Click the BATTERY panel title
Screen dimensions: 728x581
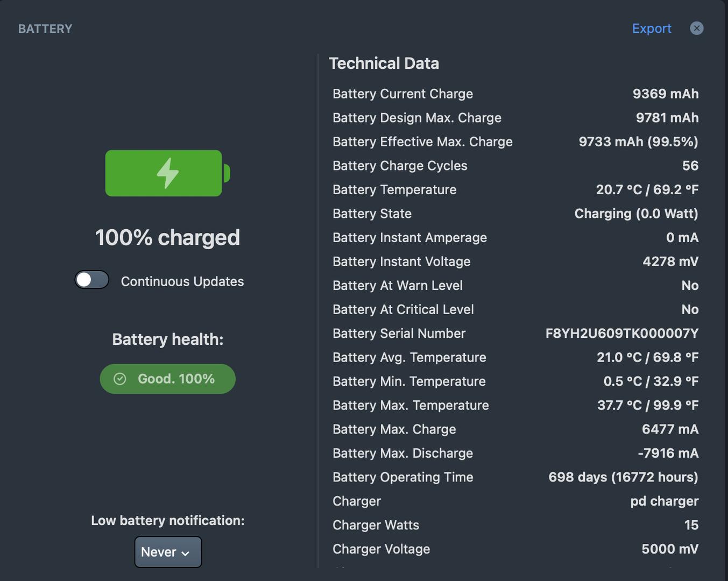(x=45, y=29)
